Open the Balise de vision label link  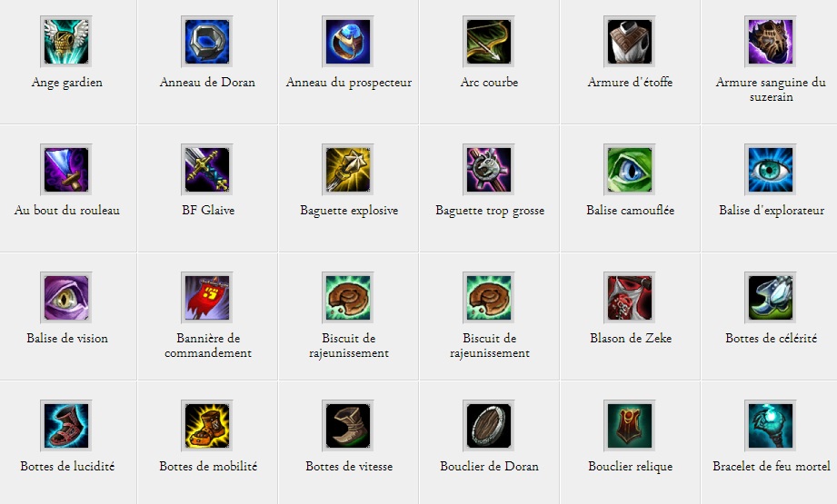(67, 338)
